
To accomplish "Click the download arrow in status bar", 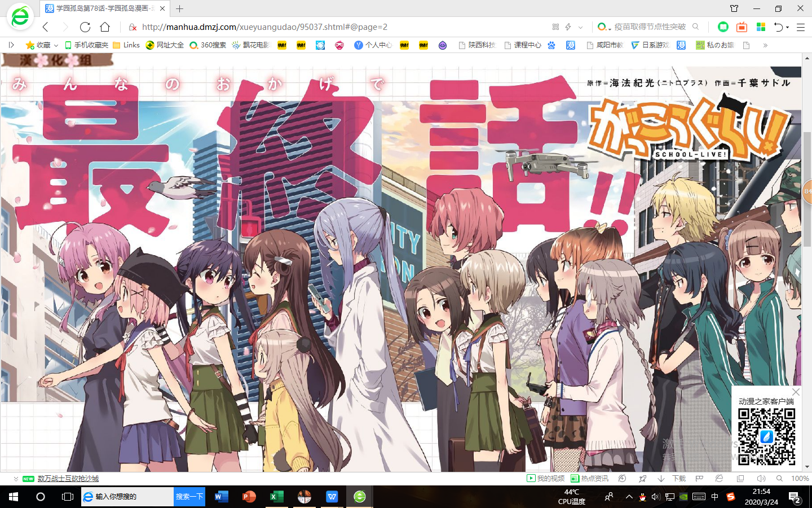I will [661, 479].
